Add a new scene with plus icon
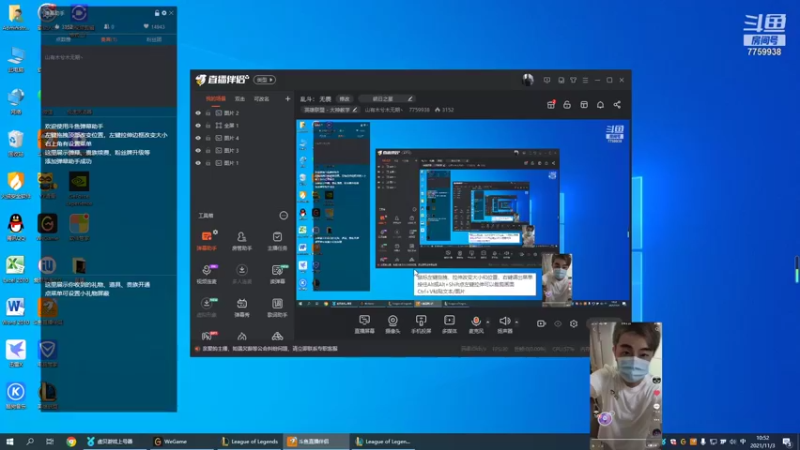This screenshot has width=800, height=450. (287, 99)
